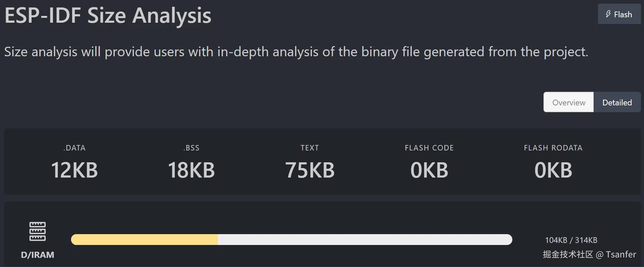
Task: Click the FLASH RODATA header label
Action: point(553,148)
